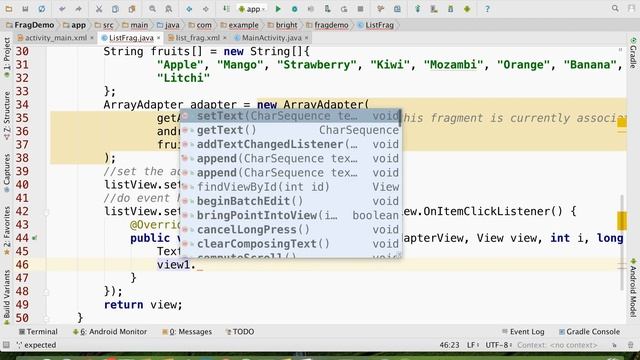Open the Event Log panel
This screenshot has width=640, height=360.
(x=523, y=332)
